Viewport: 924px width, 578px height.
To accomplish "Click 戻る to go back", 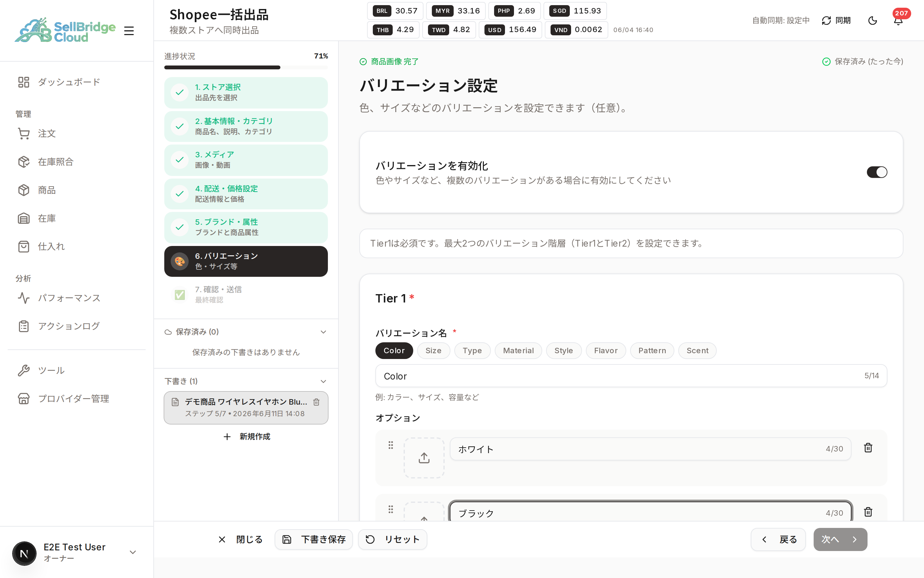I will (x=778, y=539).
